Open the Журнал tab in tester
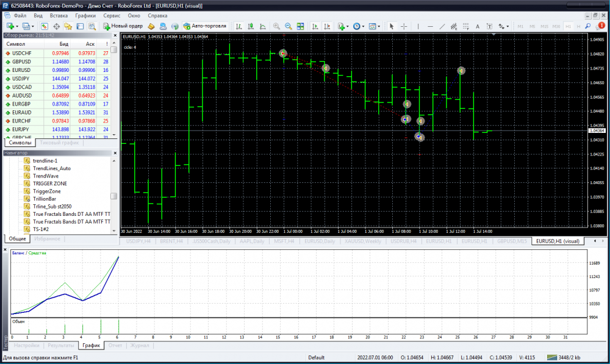The width and height of the screenshot is (610, 364). point(139,345)
